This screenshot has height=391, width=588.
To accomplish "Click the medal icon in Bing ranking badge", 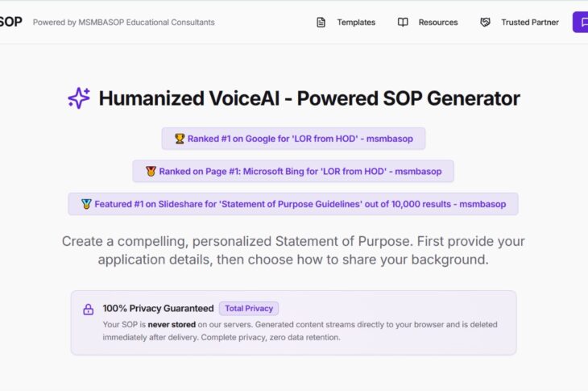I will (x=151, y=171).
